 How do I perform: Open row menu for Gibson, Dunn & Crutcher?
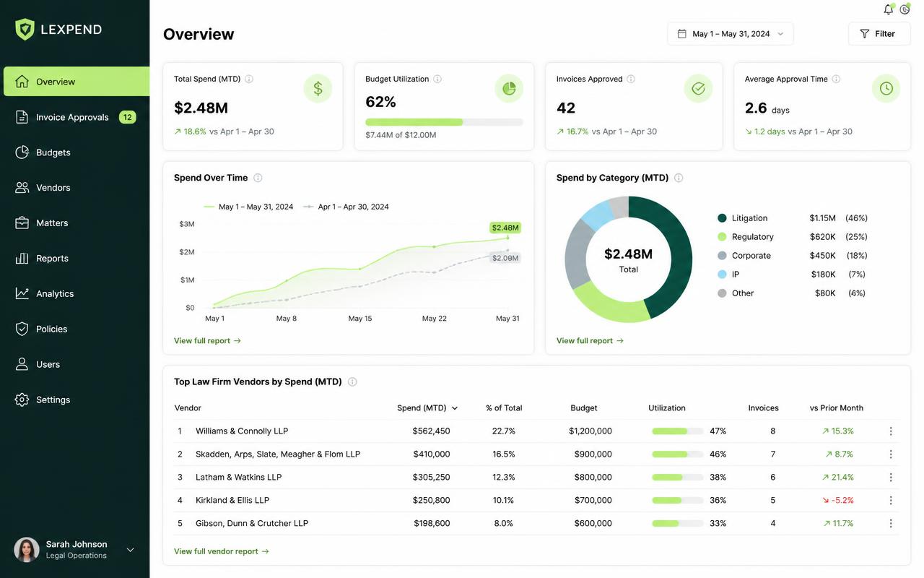[891, 523]
